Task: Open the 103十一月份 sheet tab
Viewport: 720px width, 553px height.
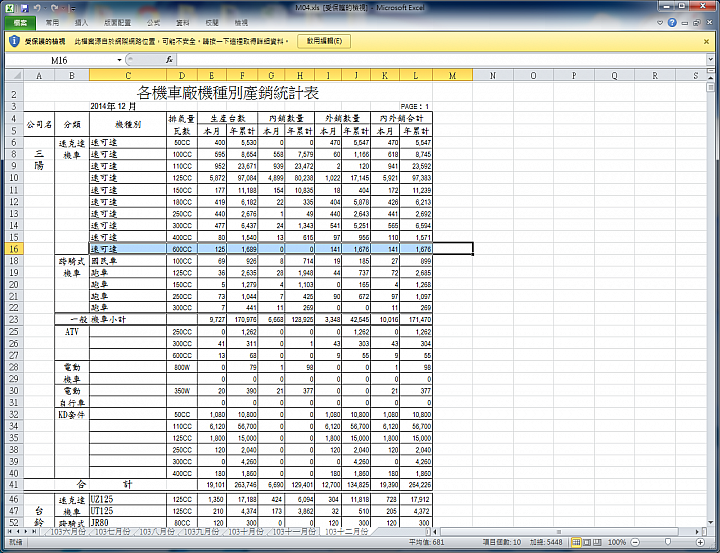Action: tap(294, 531)
